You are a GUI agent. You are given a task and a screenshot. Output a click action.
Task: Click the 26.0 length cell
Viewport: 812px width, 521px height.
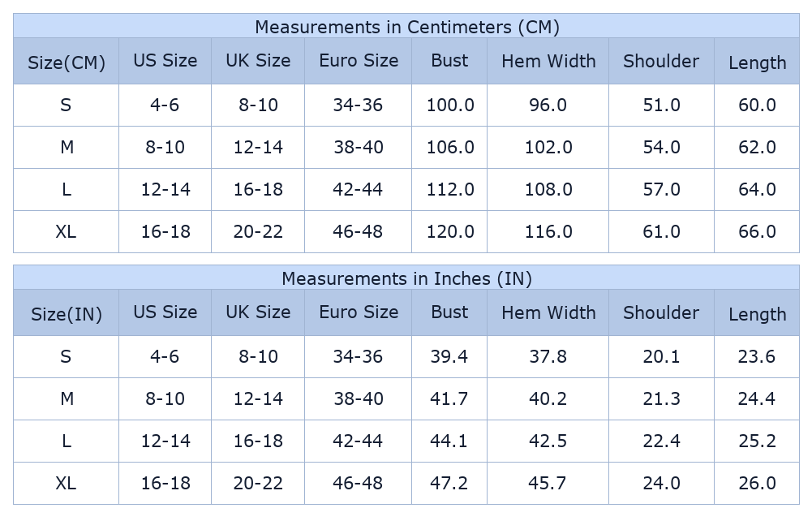[x=757, y=483]
